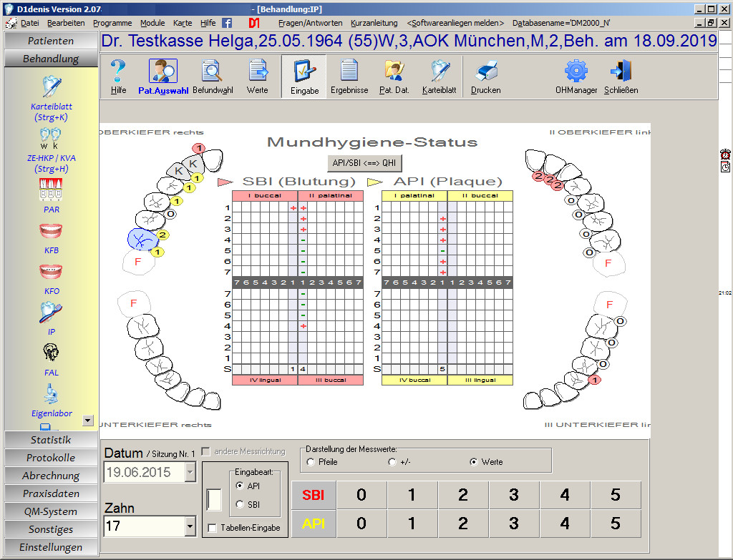The image size is (733, 560).
Task: Click Softwareanliegen melden
Action: pos(455,23)
